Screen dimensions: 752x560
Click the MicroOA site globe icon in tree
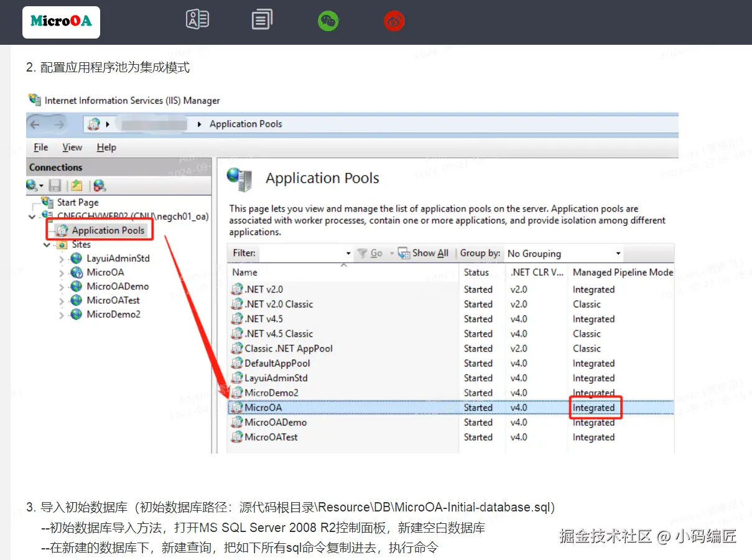coord(77,273)
